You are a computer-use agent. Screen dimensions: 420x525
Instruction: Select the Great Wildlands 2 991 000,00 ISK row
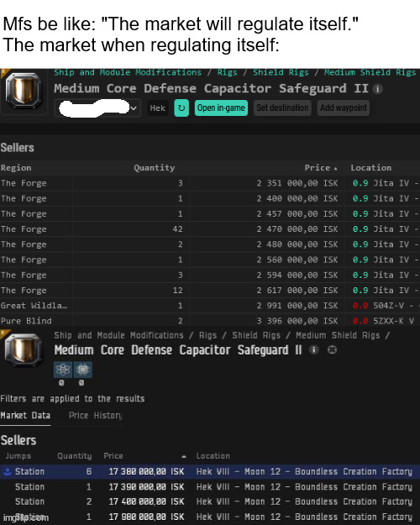tap(210, 306)
